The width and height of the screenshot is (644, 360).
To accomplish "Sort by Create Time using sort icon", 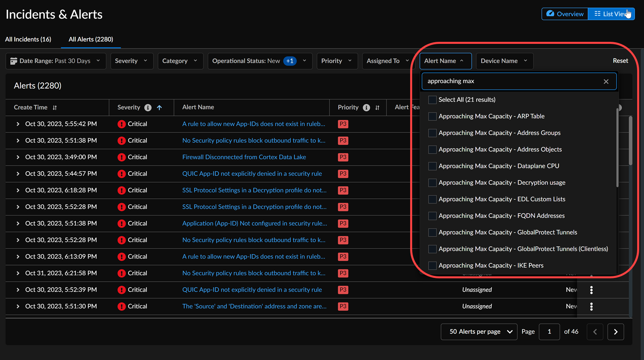I will pos(55,107).
